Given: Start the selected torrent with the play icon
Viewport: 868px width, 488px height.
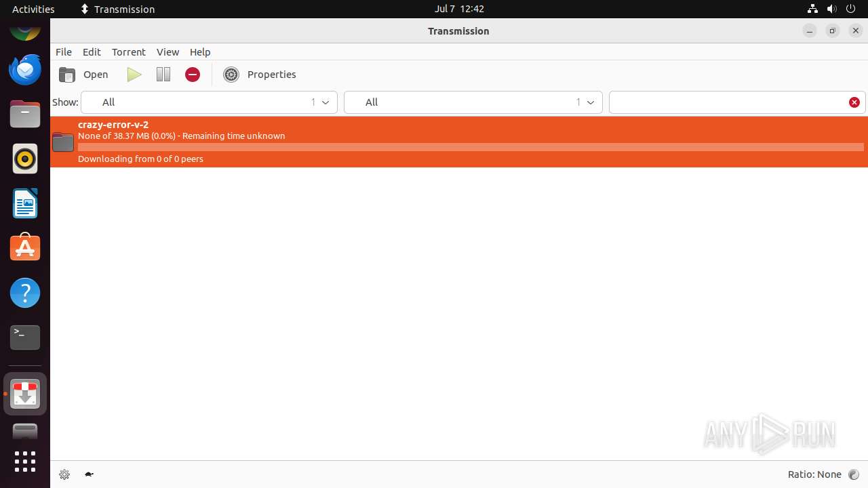Looking at the screenshot, I should (134, 75).
